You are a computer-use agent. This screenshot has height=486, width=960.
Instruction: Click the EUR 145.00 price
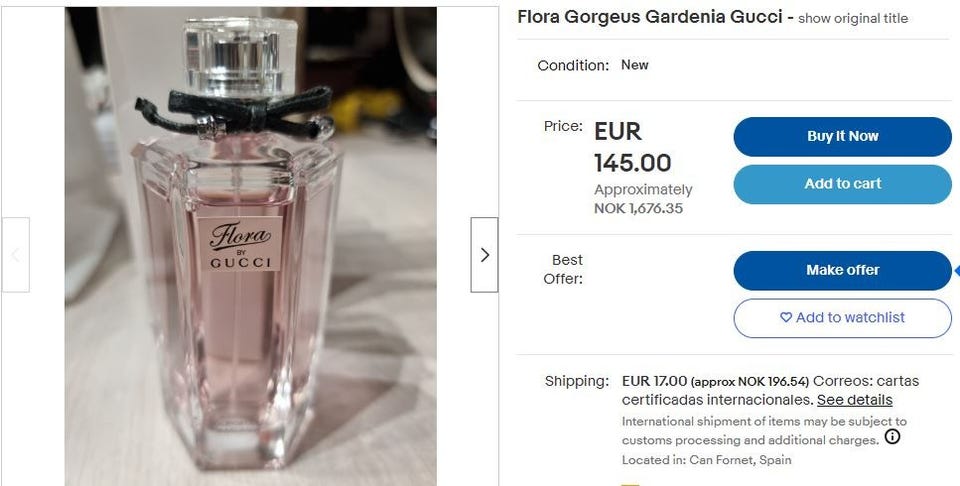632,147
